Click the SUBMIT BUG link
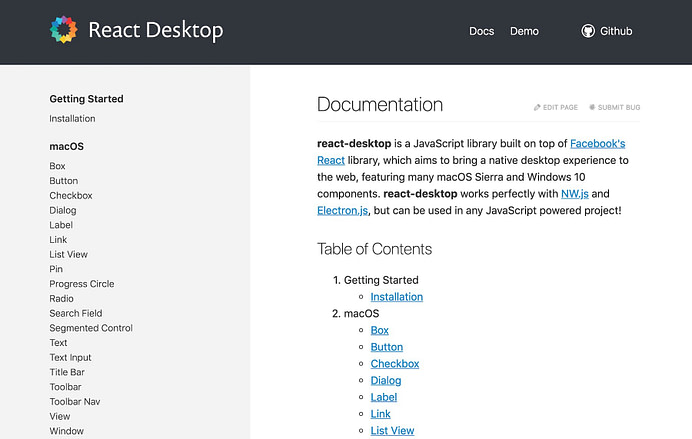This screenshot has height=439, width=692. (x=615, y=107)
